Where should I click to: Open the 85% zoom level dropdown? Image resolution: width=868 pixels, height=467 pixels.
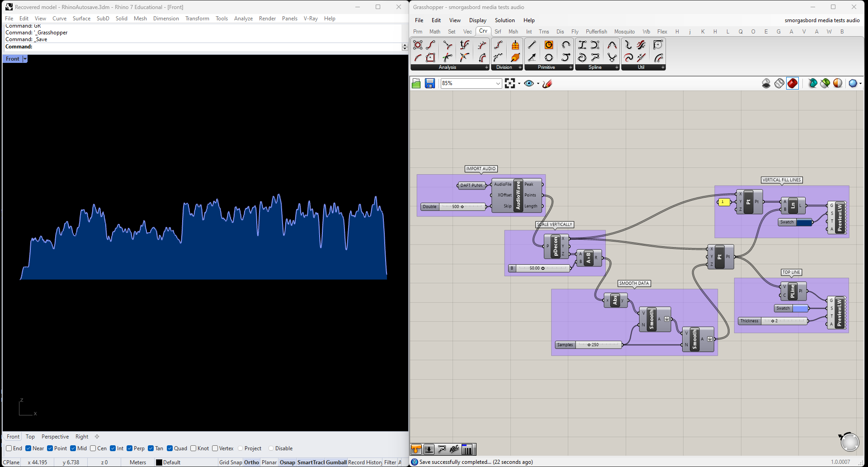pos(498,83)
